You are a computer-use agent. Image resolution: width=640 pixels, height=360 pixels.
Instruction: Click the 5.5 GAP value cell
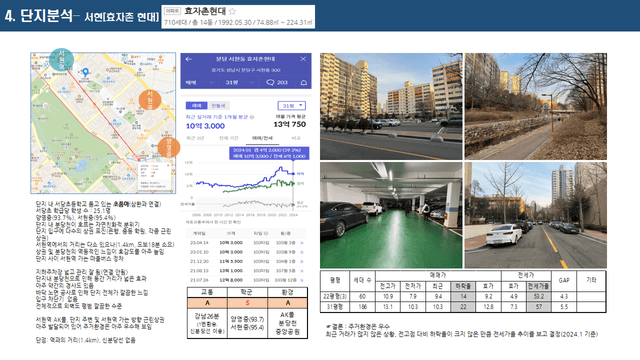[x=564, y=307]
